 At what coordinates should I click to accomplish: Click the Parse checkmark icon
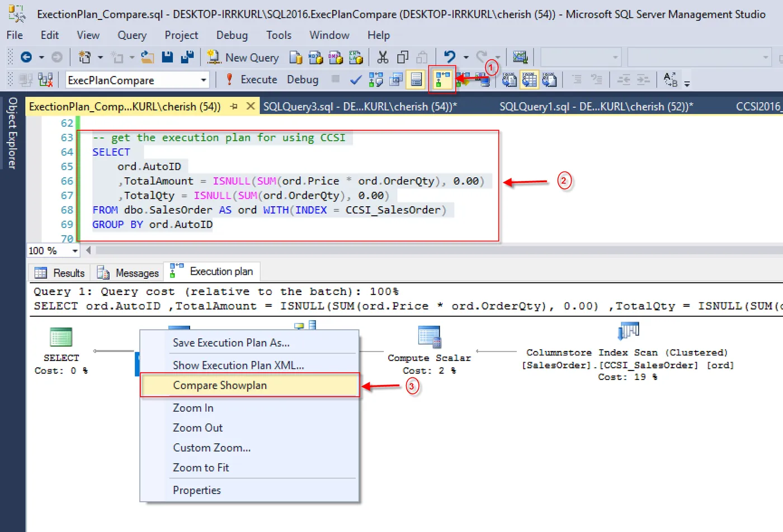[x=355, y=80]
